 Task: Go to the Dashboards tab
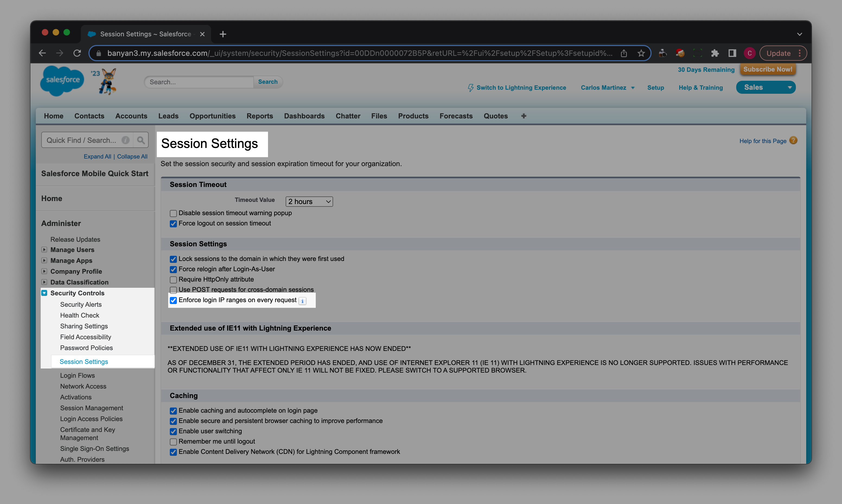[x=304, y=116]
